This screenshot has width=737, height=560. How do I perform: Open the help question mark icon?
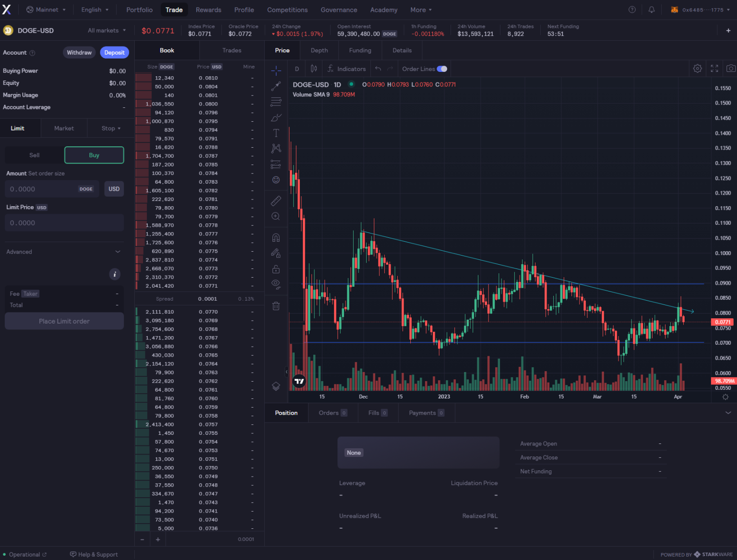[632, 10]
